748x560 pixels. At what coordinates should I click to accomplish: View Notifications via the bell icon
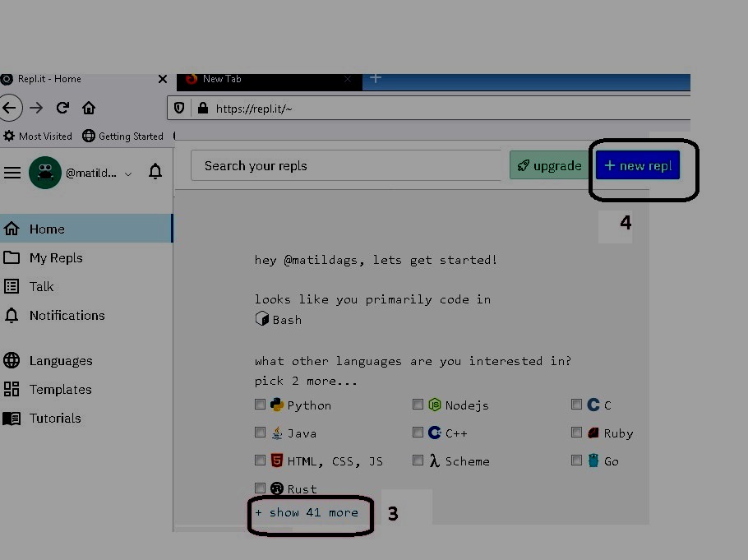click(x=67, y=315)
